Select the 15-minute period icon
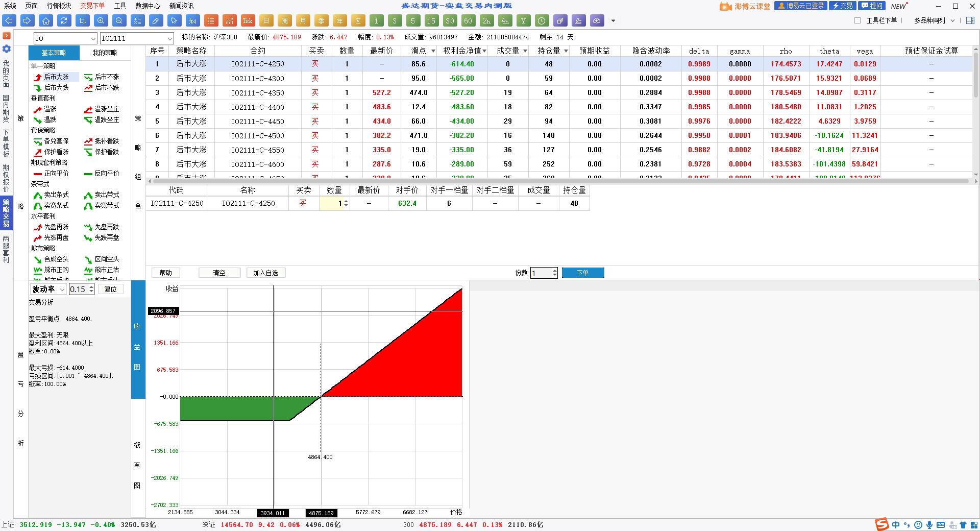The image size is (980, 531). point(431,21)
